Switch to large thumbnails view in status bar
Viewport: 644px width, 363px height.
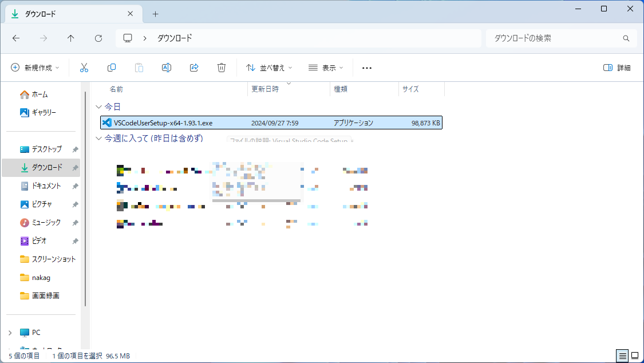tap(635, 356)
